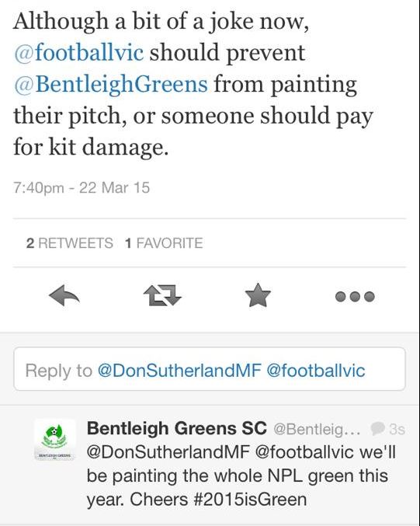
Task: Open Bentleigh Greens SC profile avatar
Action: pos(55,440)
